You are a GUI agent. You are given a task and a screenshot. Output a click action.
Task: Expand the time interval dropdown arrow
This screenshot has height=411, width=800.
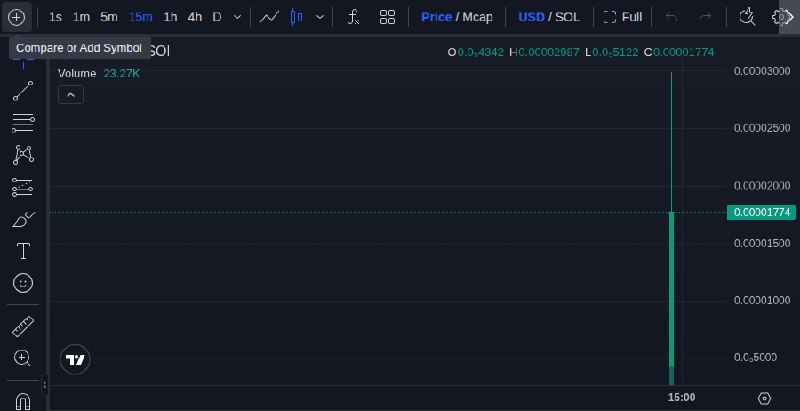click(237, 17)
